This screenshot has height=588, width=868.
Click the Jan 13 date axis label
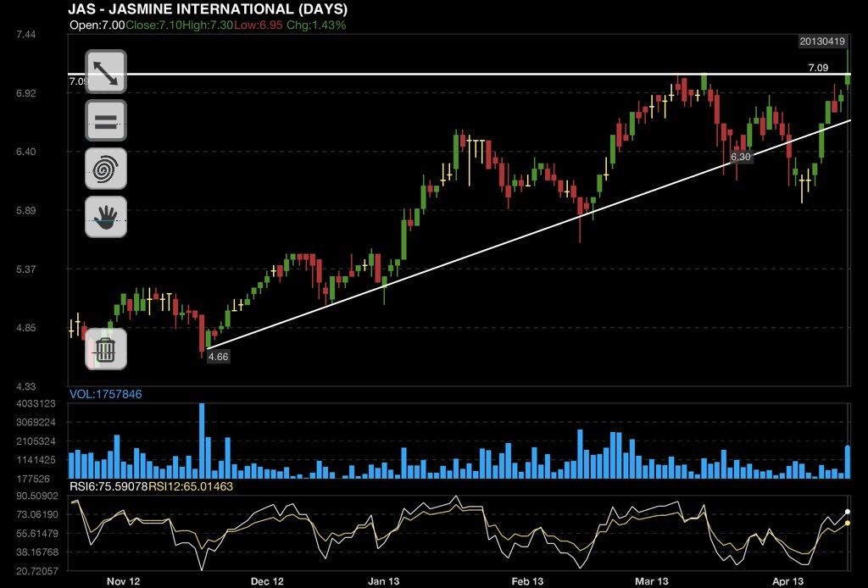coord(384,581)
